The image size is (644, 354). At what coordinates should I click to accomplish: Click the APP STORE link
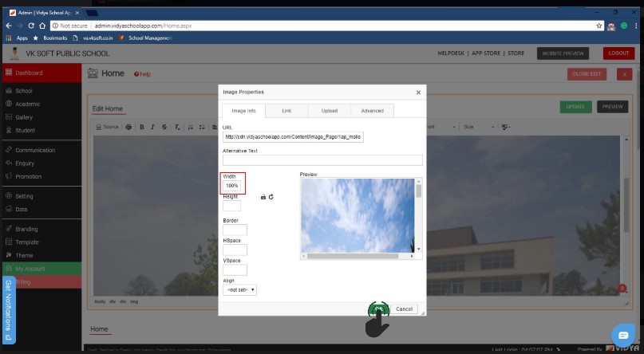[486, 53]
